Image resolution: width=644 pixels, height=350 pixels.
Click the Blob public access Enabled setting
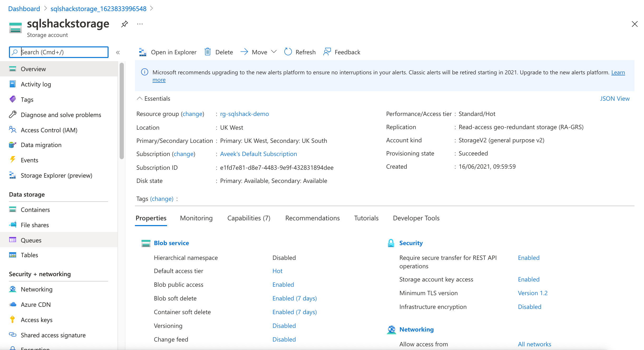(x=283, y=285)
